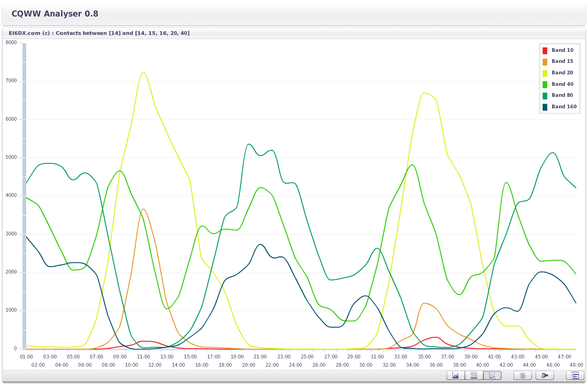Click the yellow Band 20 legend swatch

click(545, 73)
